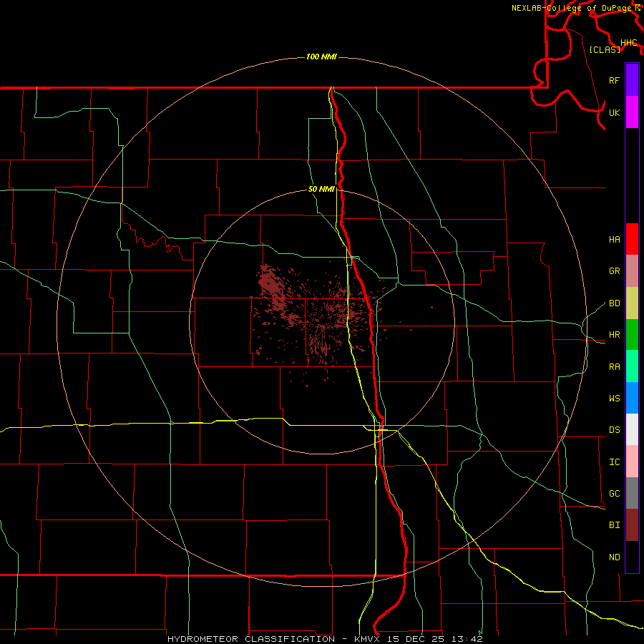Click the "HHC" product label
The image size is (644, 644).
(629, 43)
